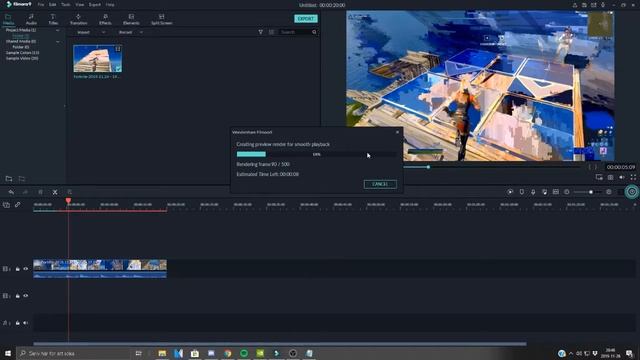Click the teal EXPORT button
This screenshot has width=640, height=360.
pos(306,19)
